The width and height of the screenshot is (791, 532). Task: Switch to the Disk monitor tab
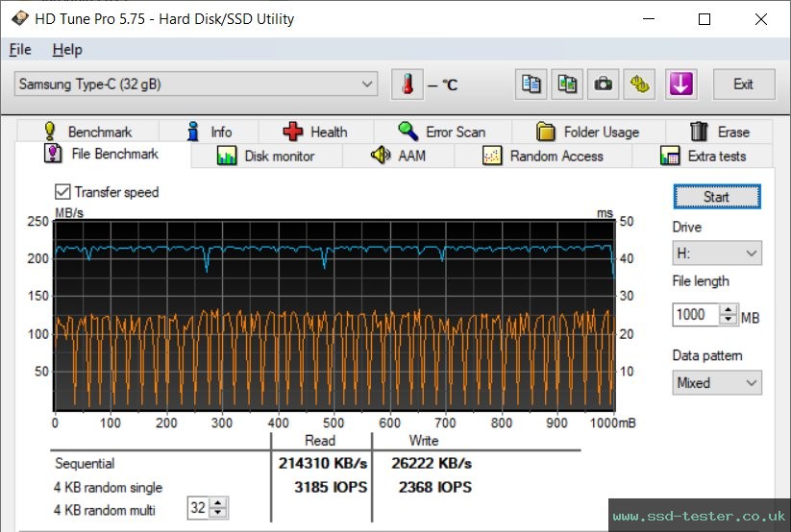pos(267,156)
